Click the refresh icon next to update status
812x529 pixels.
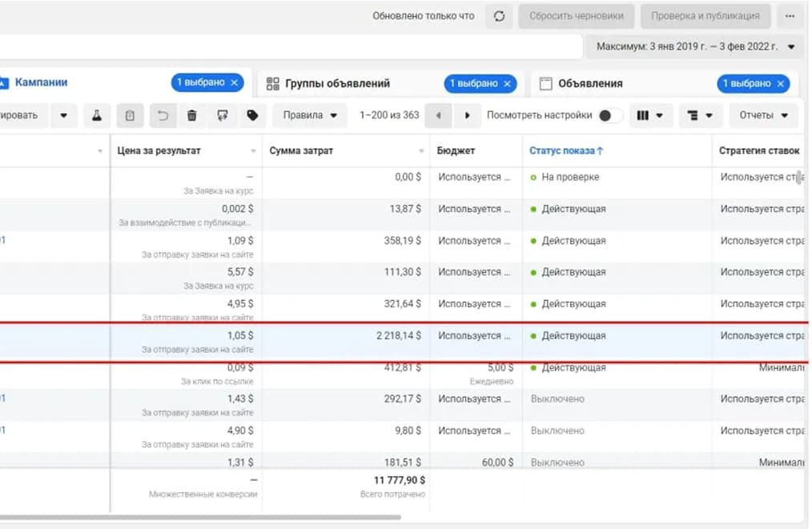point(499,16)
